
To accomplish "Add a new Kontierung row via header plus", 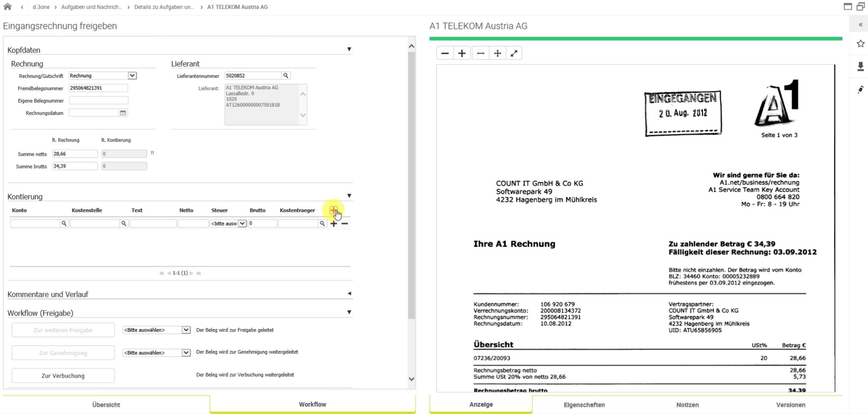I will [x=333, y=210].
